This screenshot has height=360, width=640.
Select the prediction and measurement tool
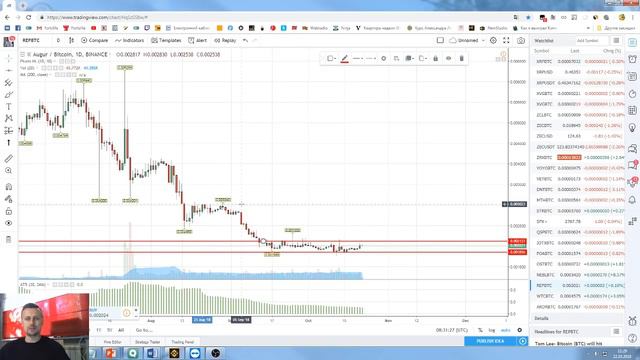pyautogui.click(x=9, y=131)
